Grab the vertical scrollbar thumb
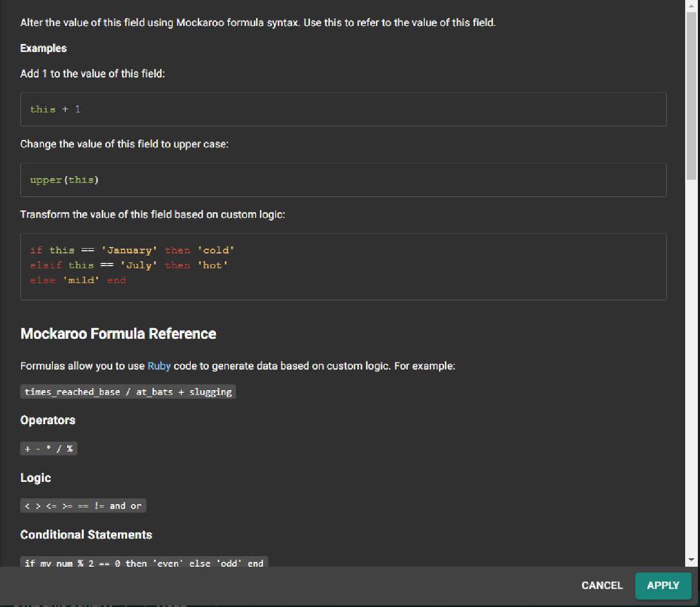 [692, 95]
